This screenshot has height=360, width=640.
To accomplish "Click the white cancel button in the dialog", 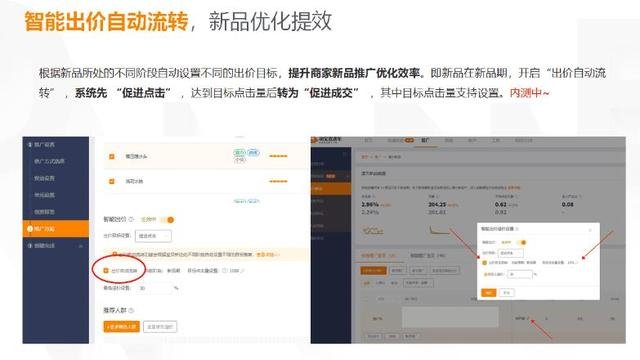I will (x=507, y=293).
